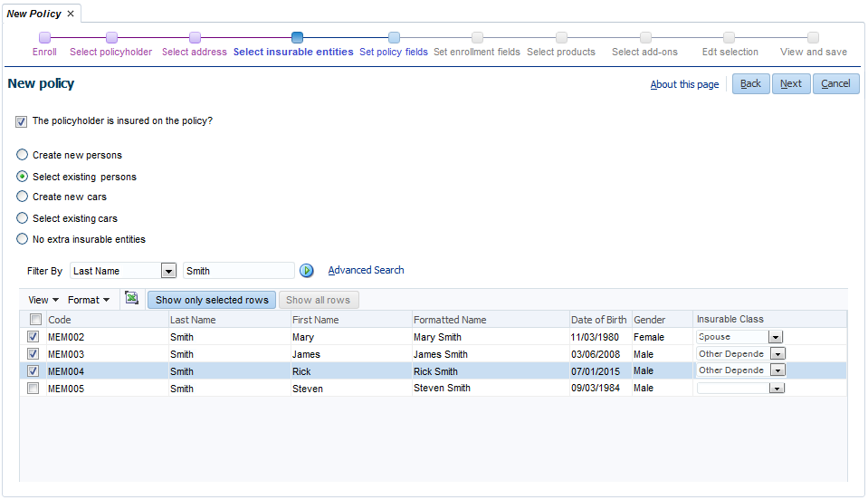Toggle the select-all checkbox in table header
868x500 pixels.
tap(35, 320)
